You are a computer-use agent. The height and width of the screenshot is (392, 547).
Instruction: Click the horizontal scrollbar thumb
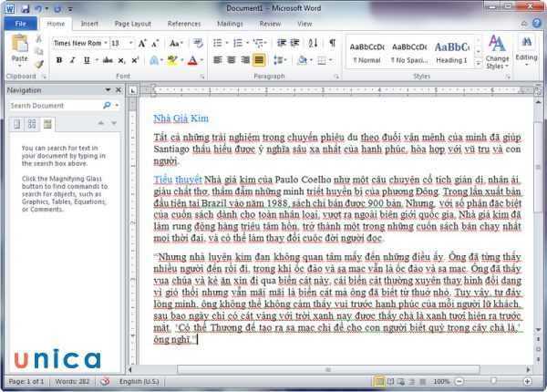(328, 370)
